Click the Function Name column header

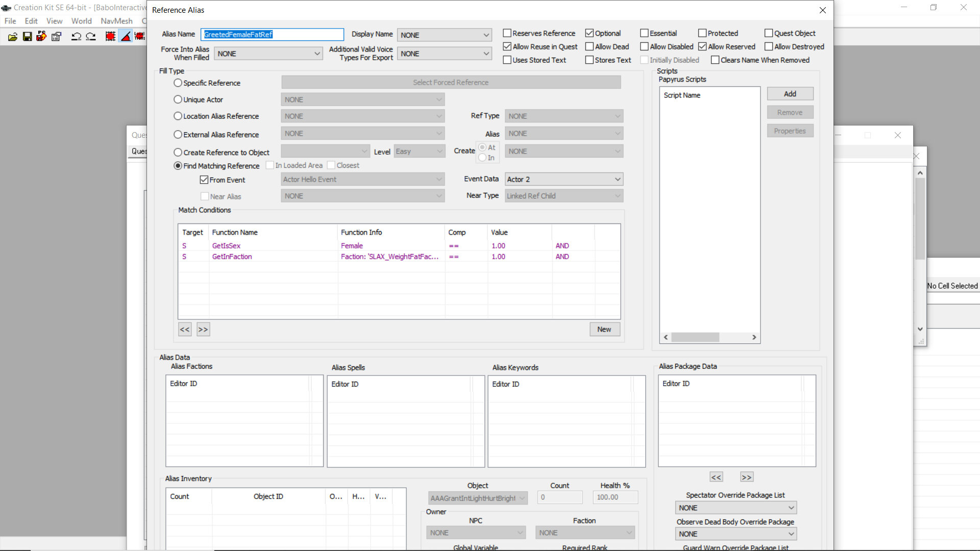coord(273,232)
